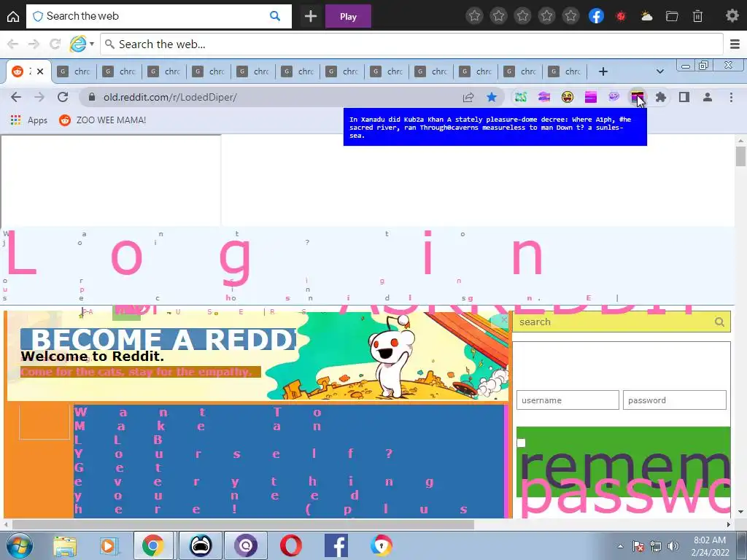This screenshot has height=560, width=747.
Task: Check the remember me checkbox
Action: (x=521, y=443)
